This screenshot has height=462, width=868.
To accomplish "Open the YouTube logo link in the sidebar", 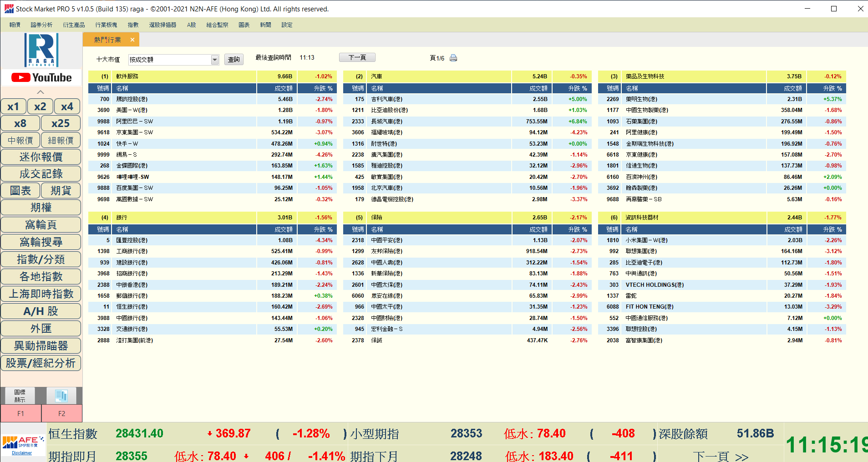I will (41, 78).
